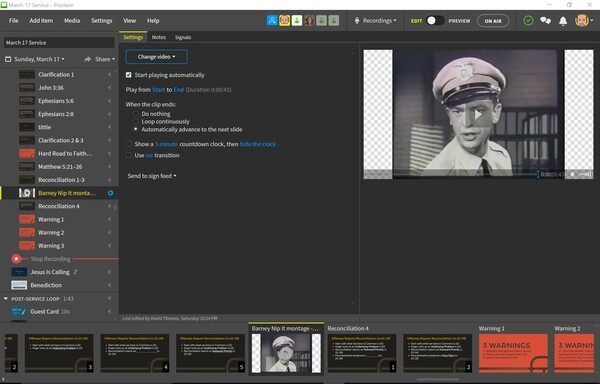Open the Sunday, March 17 date dropdown
This screenshot has height=384, width=600.
point(39,59)
